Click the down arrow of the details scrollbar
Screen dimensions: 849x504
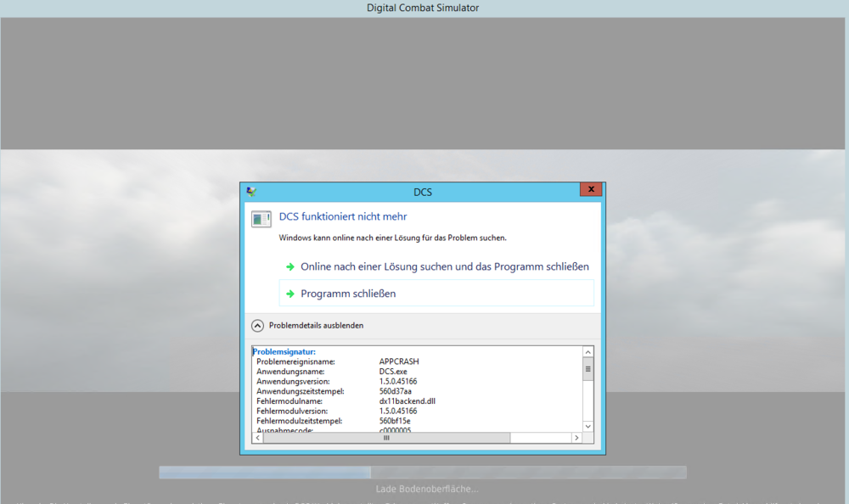click(588, 426)
